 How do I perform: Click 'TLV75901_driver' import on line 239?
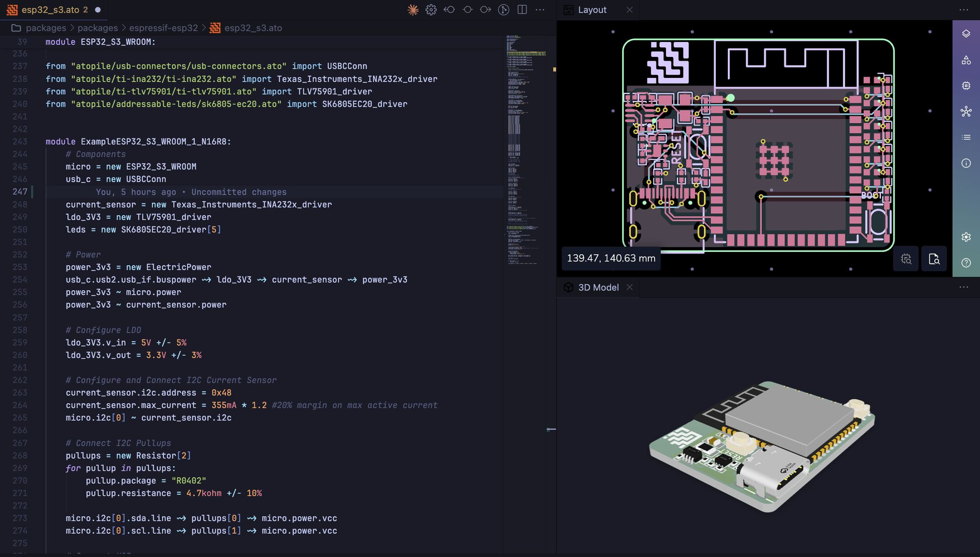pyautogui.click(x=334, y=91)
